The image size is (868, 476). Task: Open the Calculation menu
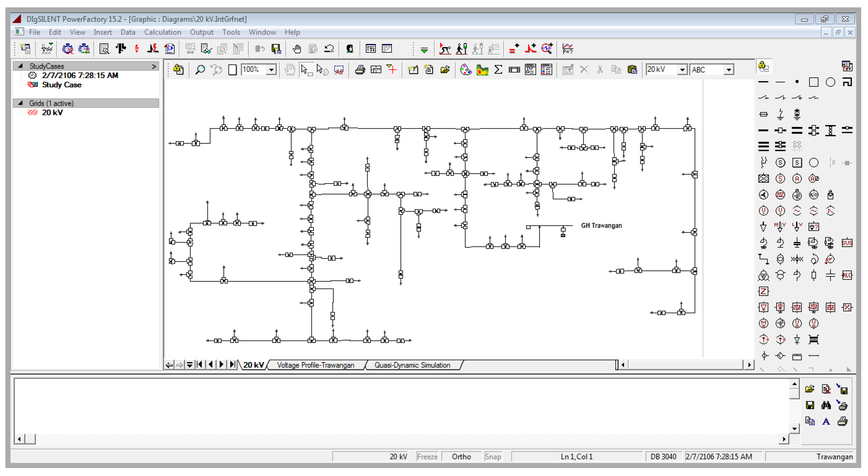point(162,32)
